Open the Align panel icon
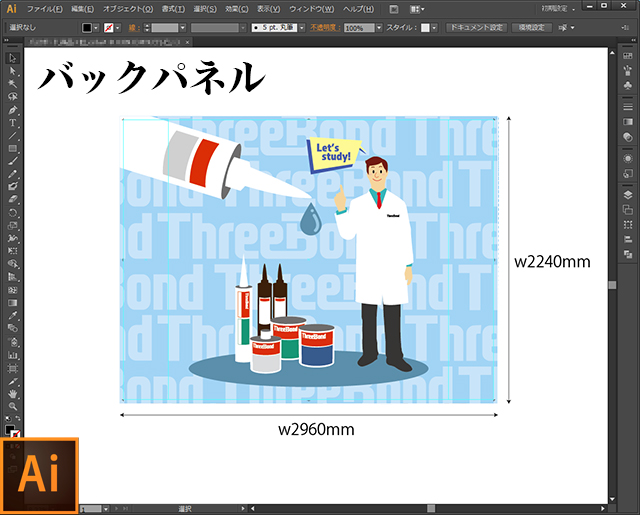This screenshot has width=640, height=515. tap(628, 239)
